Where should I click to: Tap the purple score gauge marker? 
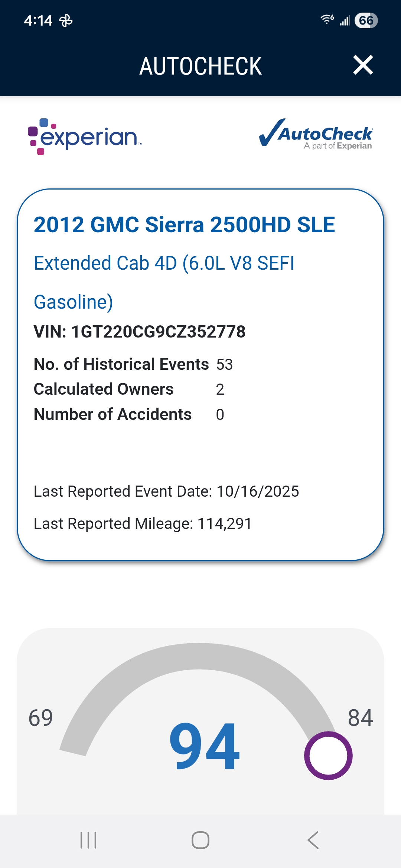(x=328, y=756)
